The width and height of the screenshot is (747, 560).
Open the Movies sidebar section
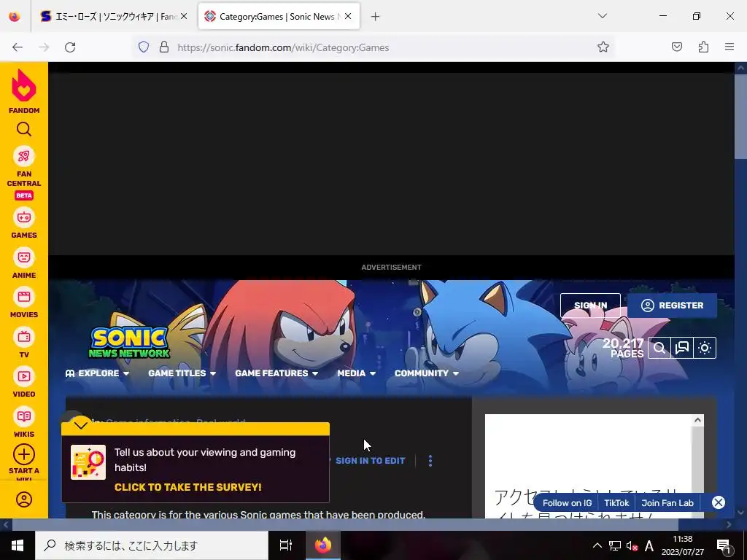[x=24, y=303]
